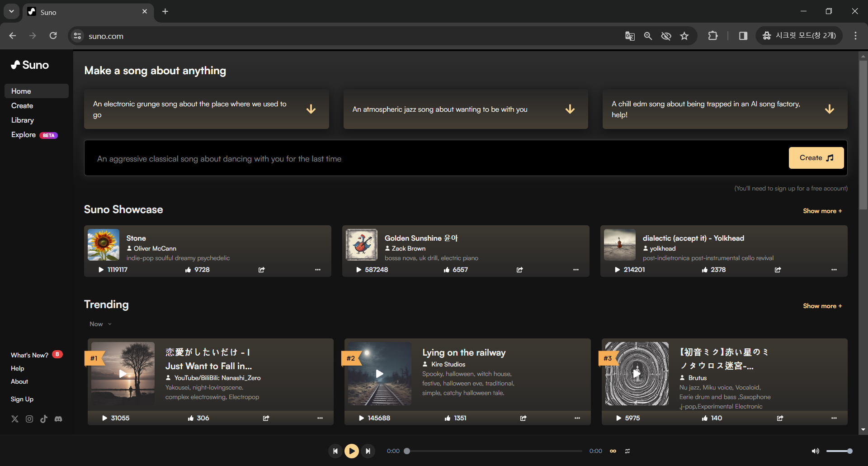The width and height of the screenshot is (868, 466).
Task: Play Golden Sunshine showcase song
Action: point(359,270)
